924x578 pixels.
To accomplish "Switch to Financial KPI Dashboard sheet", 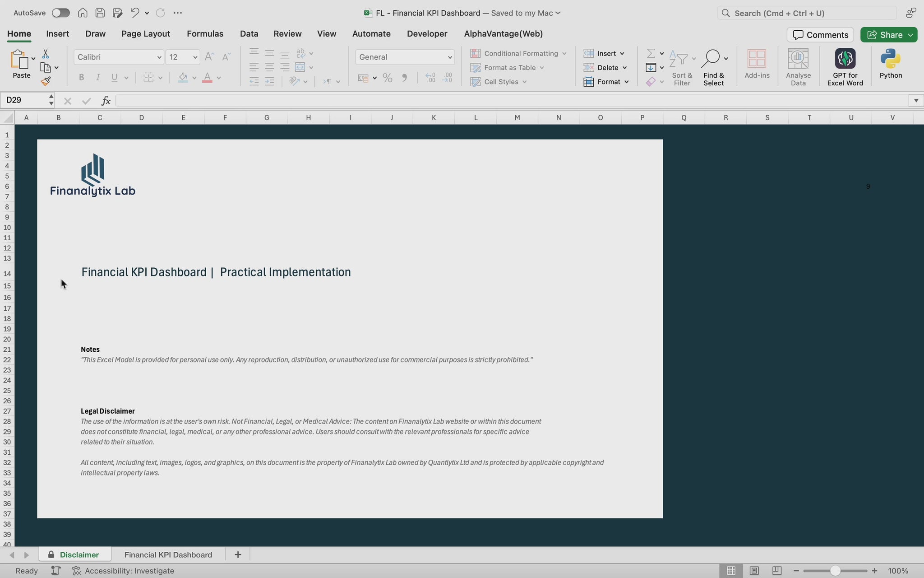I will [x=168, y=555].
